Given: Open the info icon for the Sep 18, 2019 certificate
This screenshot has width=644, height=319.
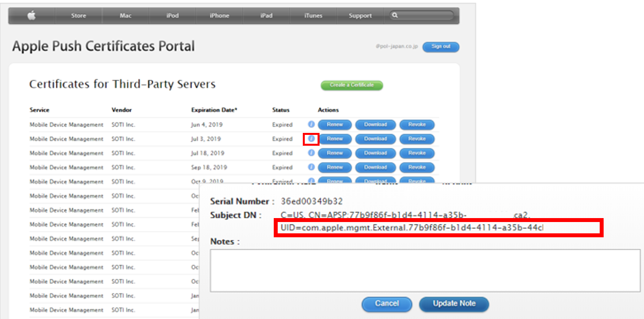Looking at the screenshot, I should tap(311, 167).
